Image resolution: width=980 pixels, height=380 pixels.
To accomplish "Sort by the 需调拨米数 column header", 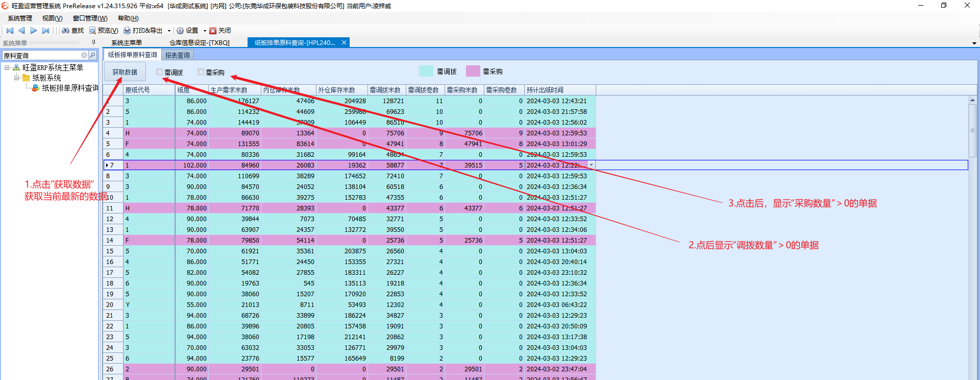I will (x=387, y=90).
